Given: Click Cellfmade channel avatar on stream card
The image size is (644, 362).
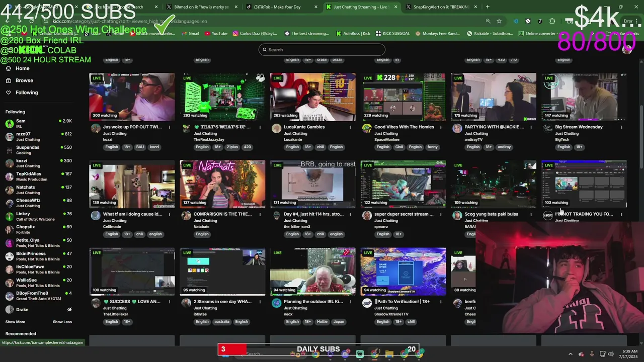Looking at the screenshot, I should [96, 215].
